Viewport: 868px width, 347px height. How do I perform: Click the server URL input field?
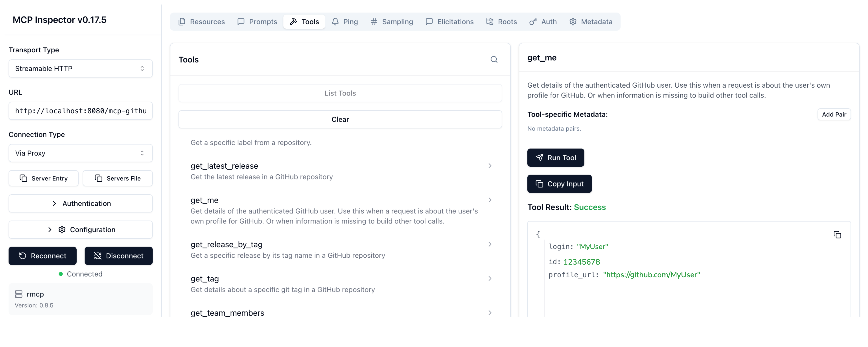pyautogui.click(x=80, y=111)
